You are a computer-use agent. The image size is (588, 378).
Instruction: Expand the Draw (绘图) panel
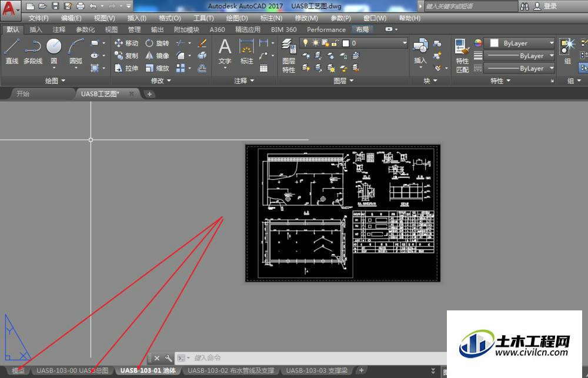(x=55, y=81)
